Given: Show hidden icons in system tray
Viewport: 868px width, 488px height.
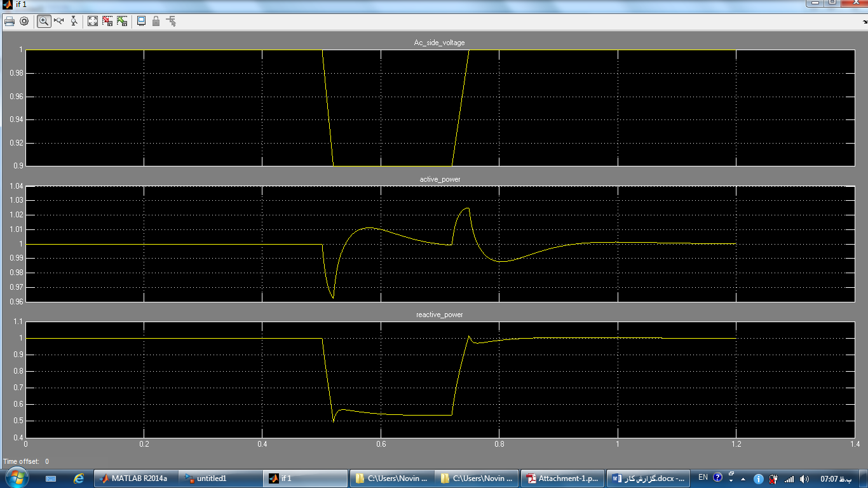Looking at the screenshot, I should click(743, 478).
